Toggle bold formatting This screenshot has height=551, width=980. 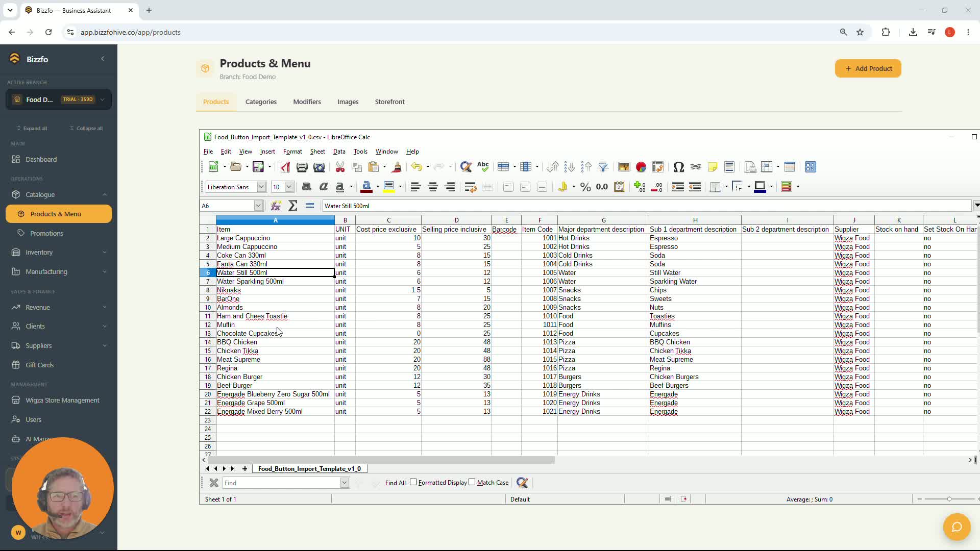pos(306,187)
